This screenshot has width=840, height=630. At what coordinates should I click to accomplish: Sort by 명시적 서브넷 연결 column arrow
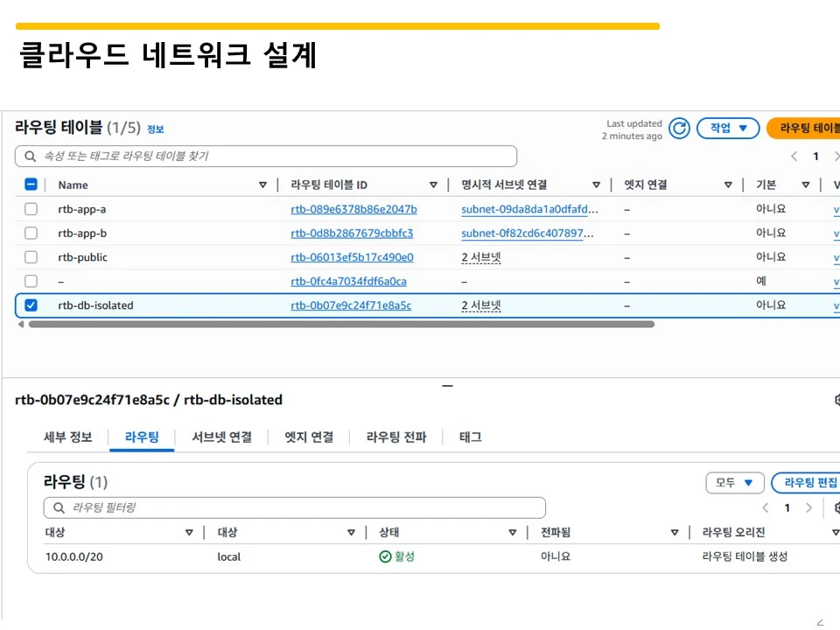pyautogui.click(x=596, y=185)
